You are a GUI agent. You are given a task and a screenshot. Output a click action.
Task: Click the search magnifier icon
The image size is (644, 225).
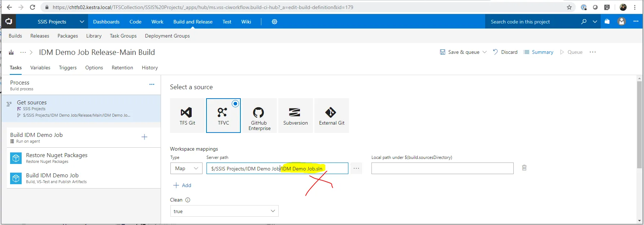click(584, 22)
